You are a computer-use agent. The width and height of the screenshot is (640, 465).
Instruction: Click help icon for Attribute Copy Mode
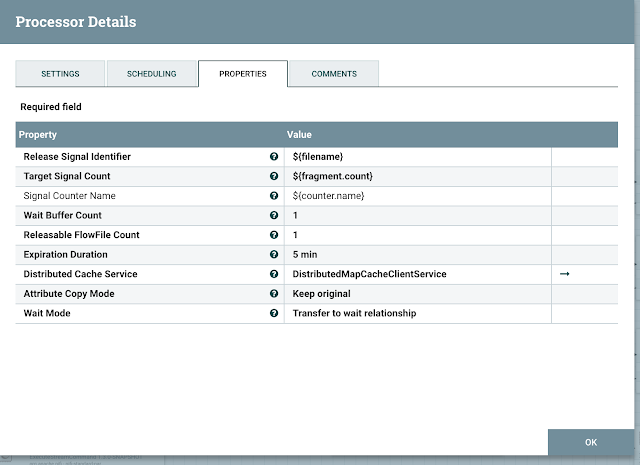[274, 294]
